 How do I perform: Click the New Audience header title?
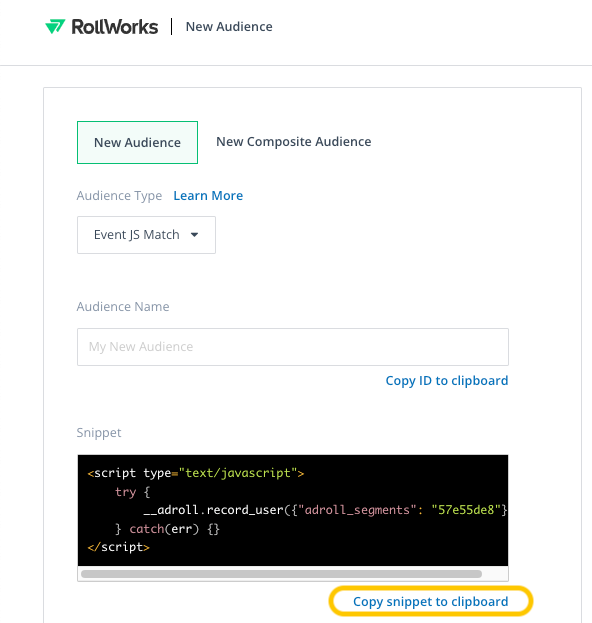229,27
